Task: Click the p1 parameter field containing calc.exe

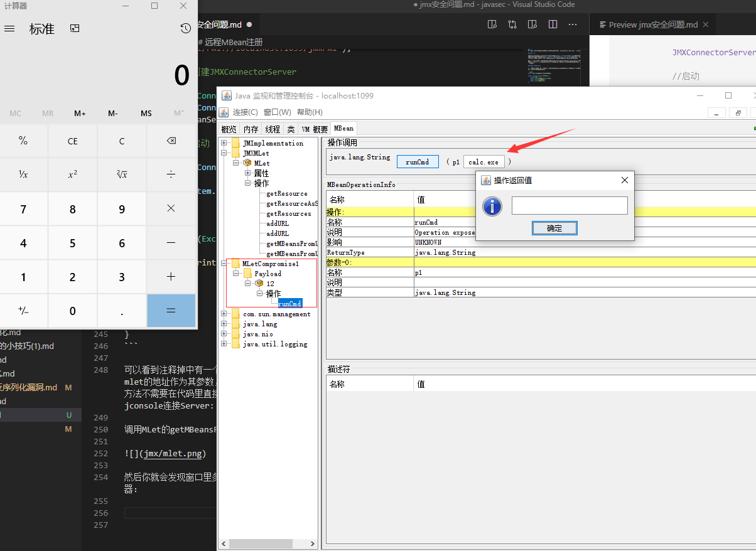Action: tap(484, 162)
